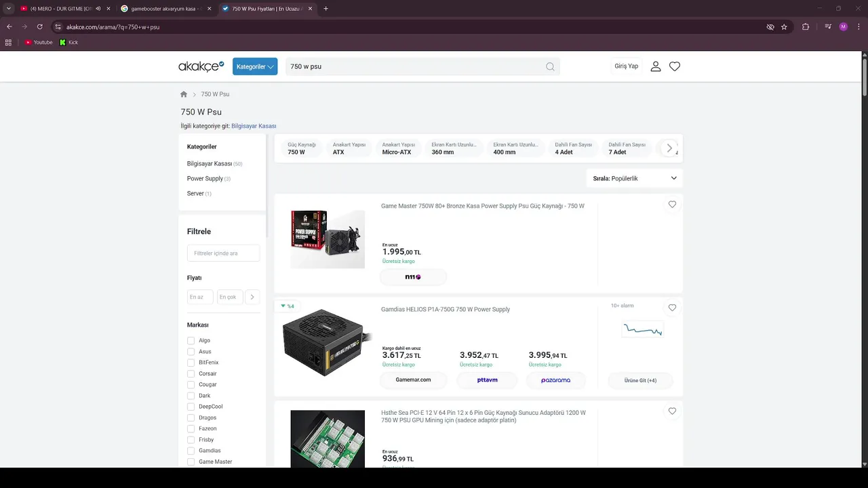Select Güç Kaynağı 750 W filter chip
This screenshot has height=488, width=868.
(302, 148)
